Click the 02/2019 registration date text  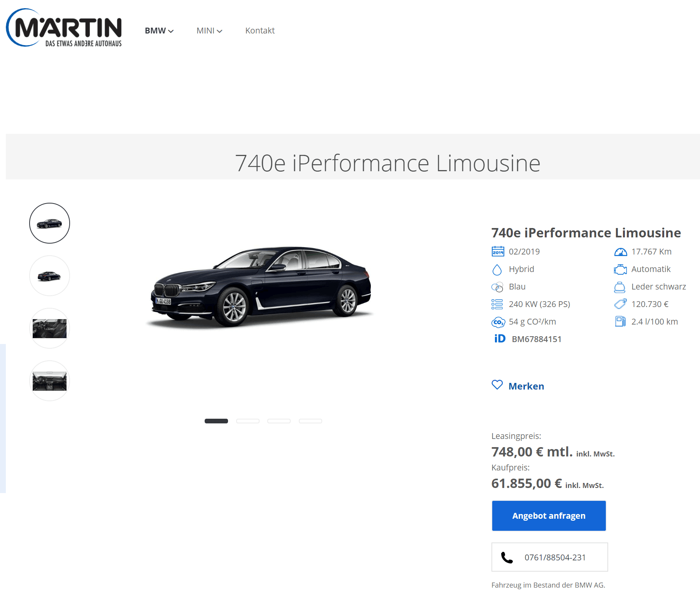(524, 252)
